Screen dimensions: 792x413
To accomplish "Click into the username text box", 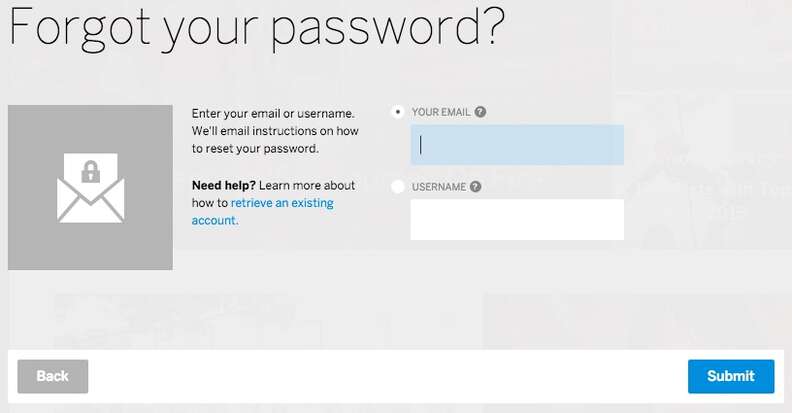I will (517, 219).
